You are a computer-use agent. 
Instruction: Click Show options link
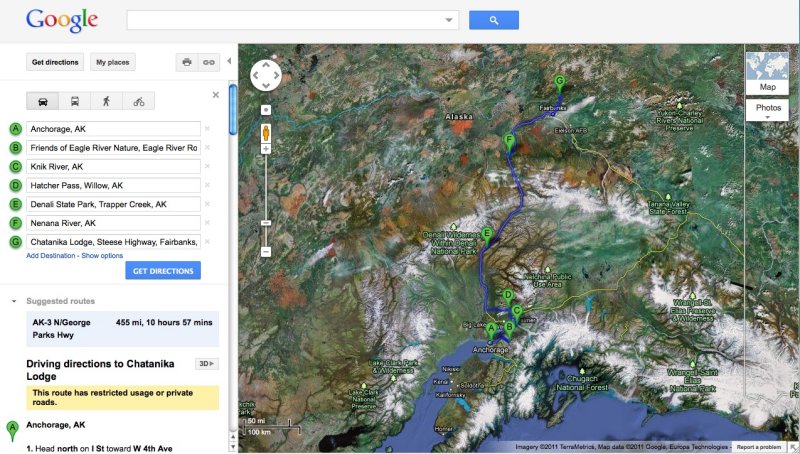click(x=102, y=256)
